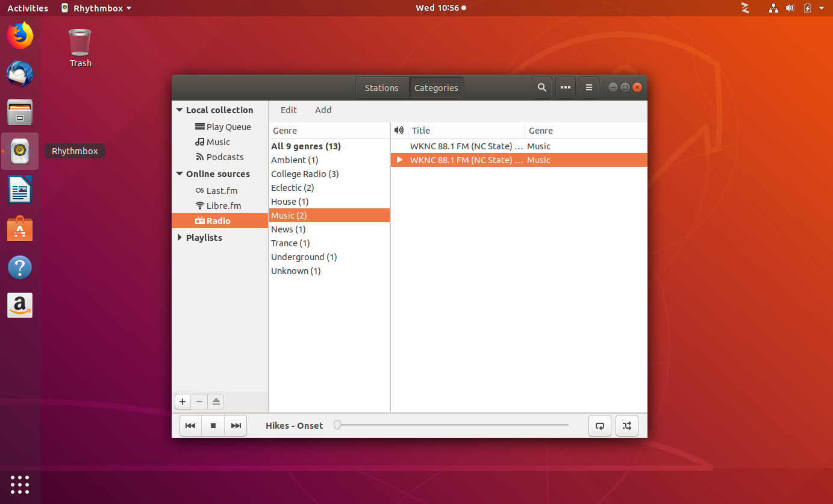The height and width of the screenshot is (504, 833).
Task: Click the Add button
Action: click(323, 110)
